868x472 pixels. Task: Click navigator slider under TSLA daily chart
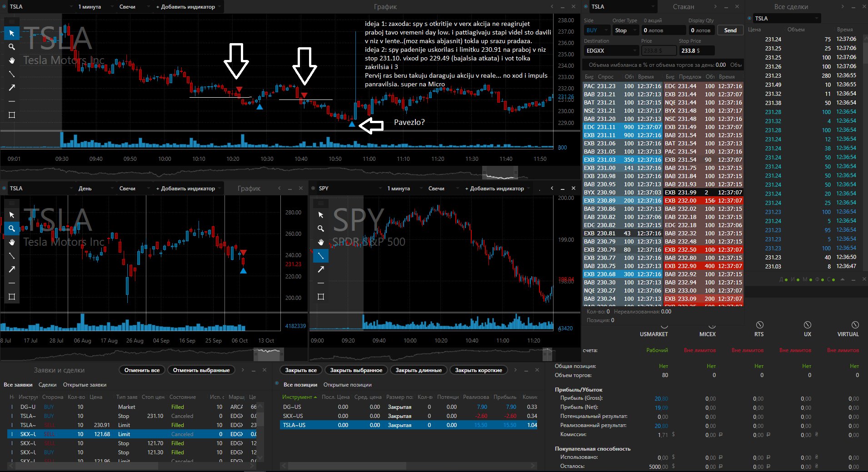pyautogui.click(x=269, y=354)
